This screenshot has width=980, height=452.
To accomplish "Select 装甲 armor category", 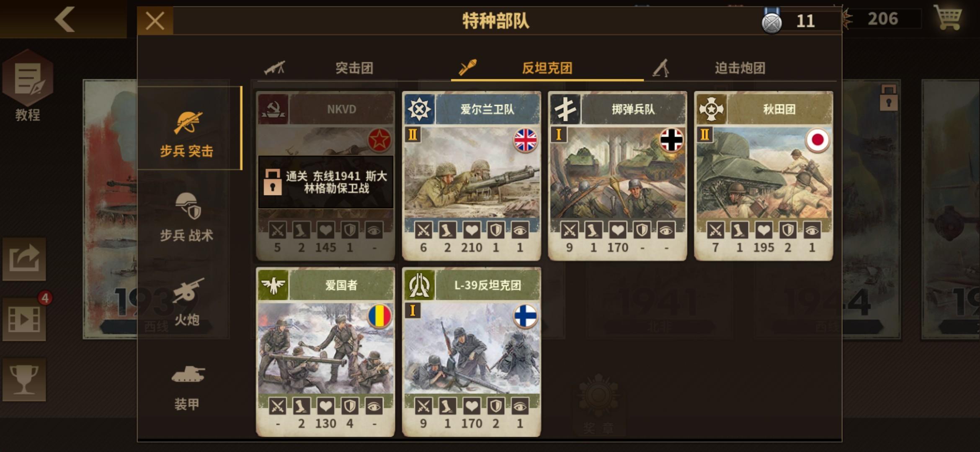I will coord(187,387).
